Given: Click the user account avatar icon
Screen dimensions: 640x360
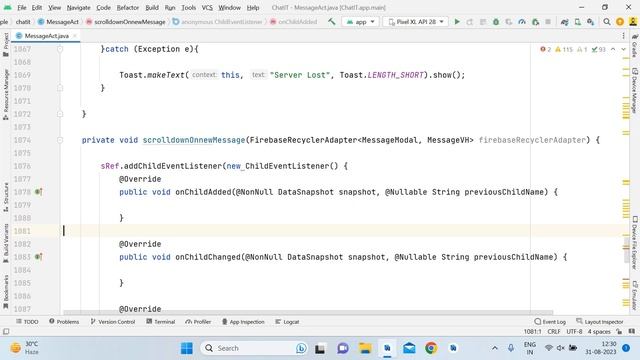Looking at the screenshot, I should coord(633,22).
